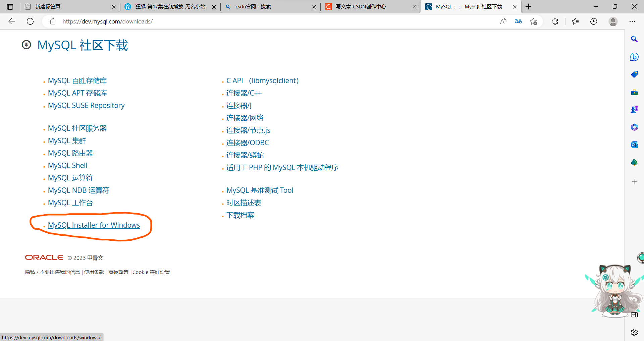
Task: Open the Edge settings and more menu
Action: [632, 21]
